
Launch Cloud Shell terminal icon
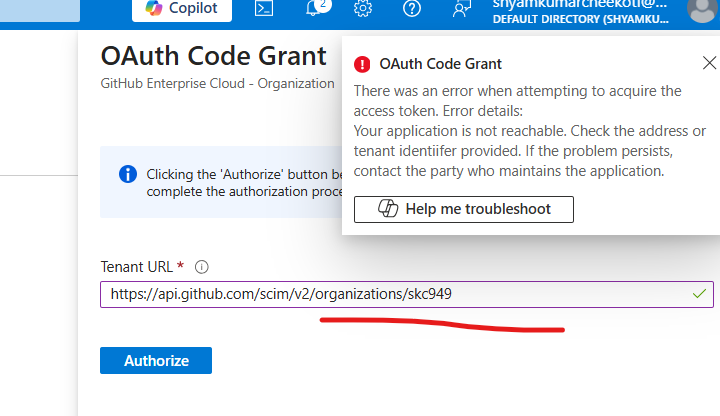click(264, 9)
